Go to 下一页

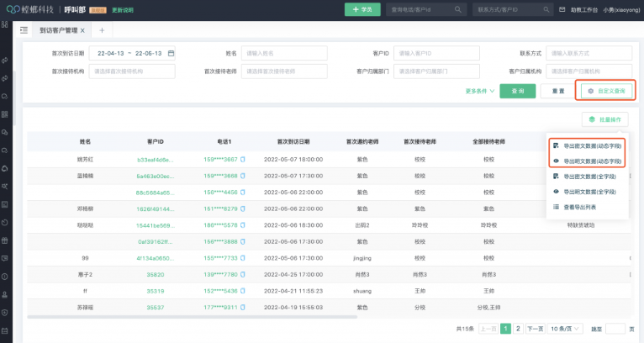pos(536,329)
